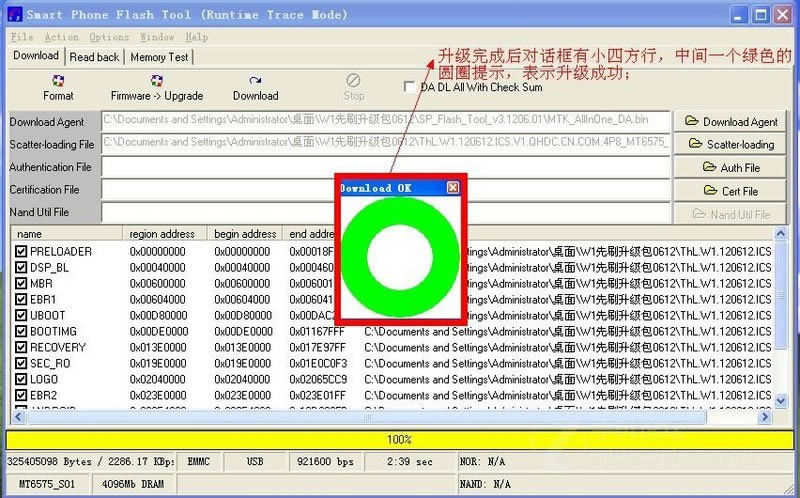Start flashing with the Download icon

tap(255, 86)
